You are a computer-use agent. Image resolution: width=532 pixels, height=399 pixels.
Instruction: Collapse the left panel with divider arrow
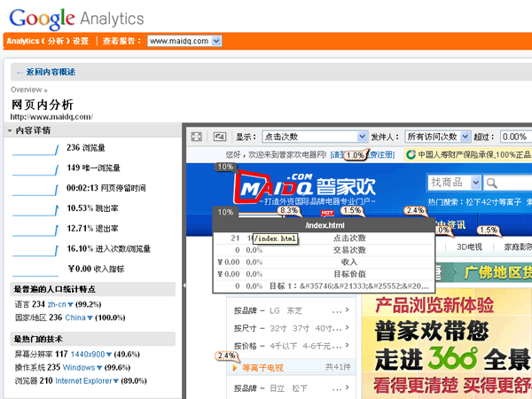point(184,286)
